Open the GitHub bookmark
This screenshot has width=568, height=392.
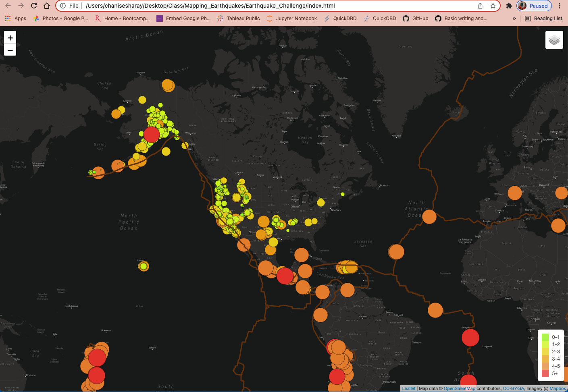(416, 18)
